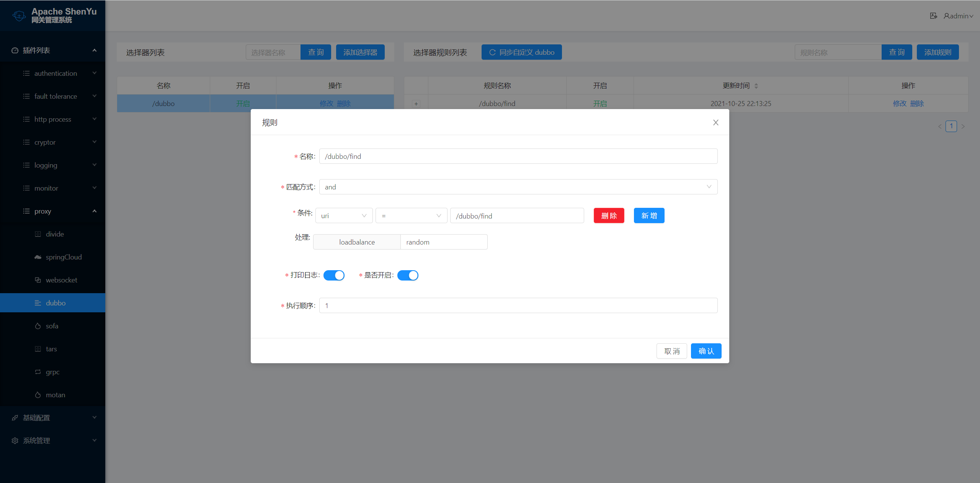Click the language switch icon near admin
The image size is (980, 483).
click(x=933, y=16)
